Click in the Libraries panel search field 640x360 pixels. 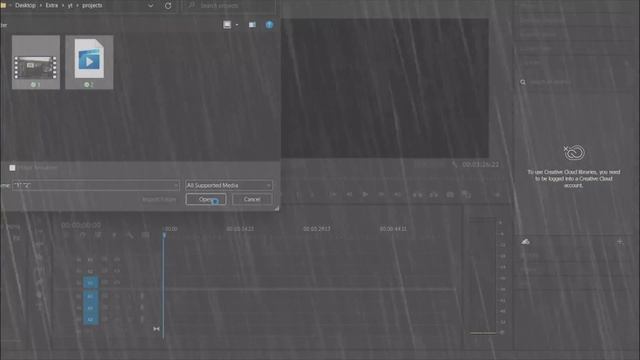click(x=573, y=82)
